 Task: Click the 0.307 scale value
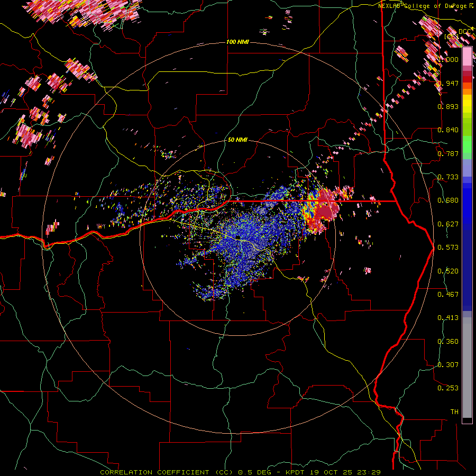448,365
